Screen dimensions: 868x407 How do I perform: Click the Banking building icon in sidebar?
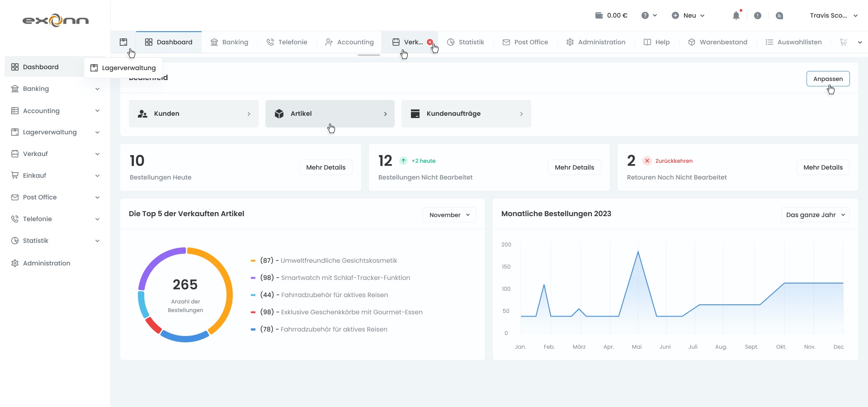click(15, 89)
